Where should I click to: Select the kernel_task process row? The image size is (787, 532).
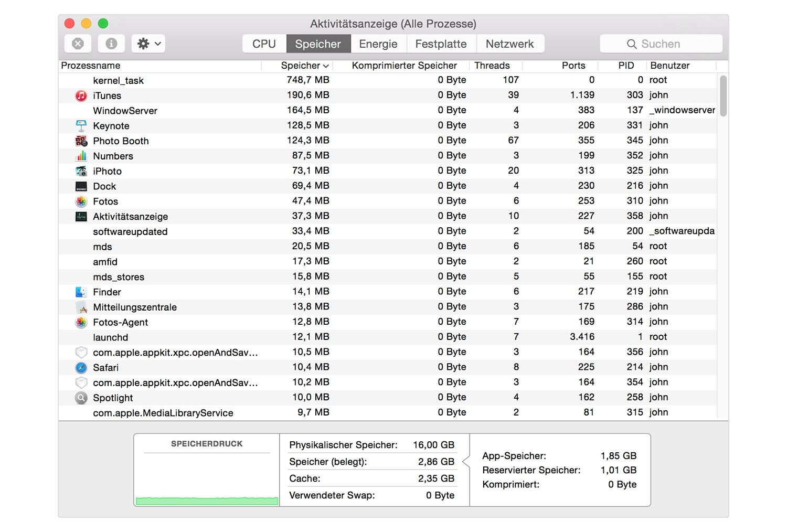tap(388, 80)
